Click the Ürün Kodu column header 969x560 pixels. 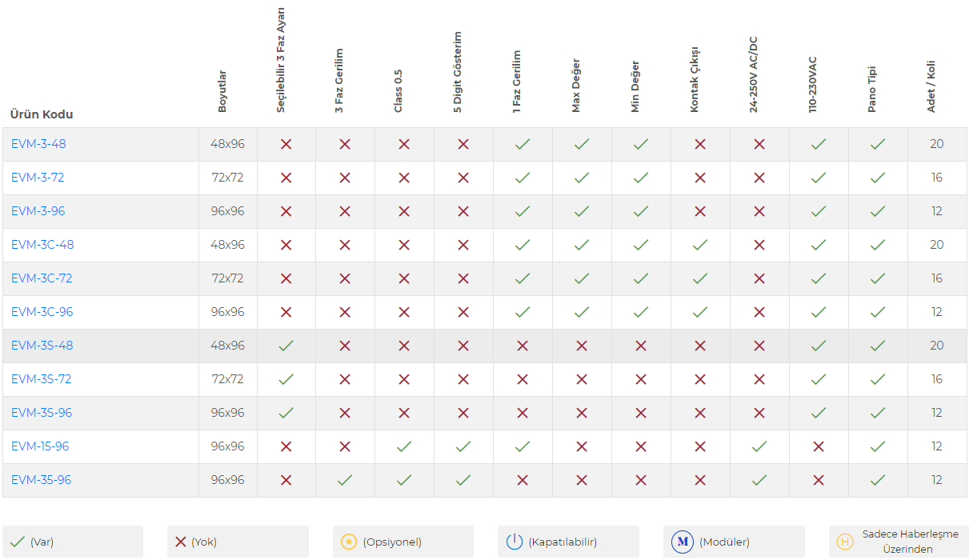coord(42,114)
